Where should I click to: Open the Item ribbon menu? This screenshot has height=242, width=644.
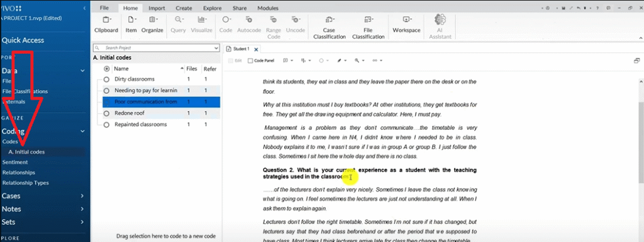coord(131,25)
